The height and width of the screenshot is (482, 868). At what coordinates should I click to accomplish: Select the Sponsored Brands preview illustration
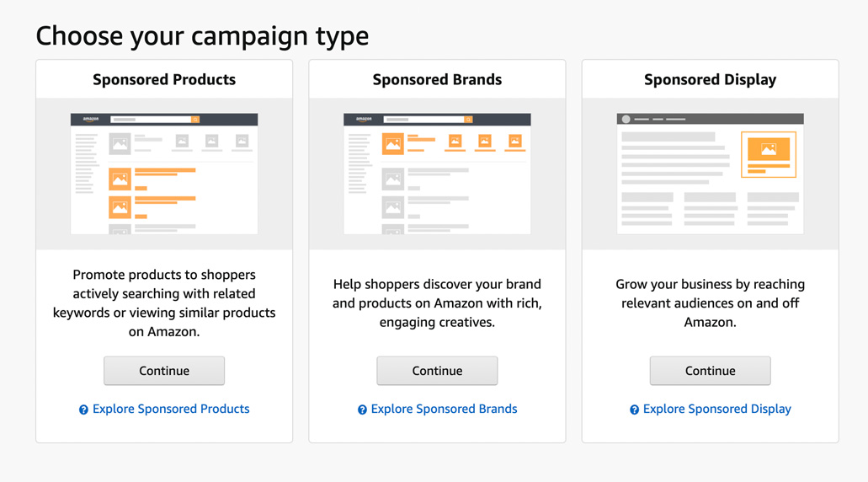pos(437,174)
